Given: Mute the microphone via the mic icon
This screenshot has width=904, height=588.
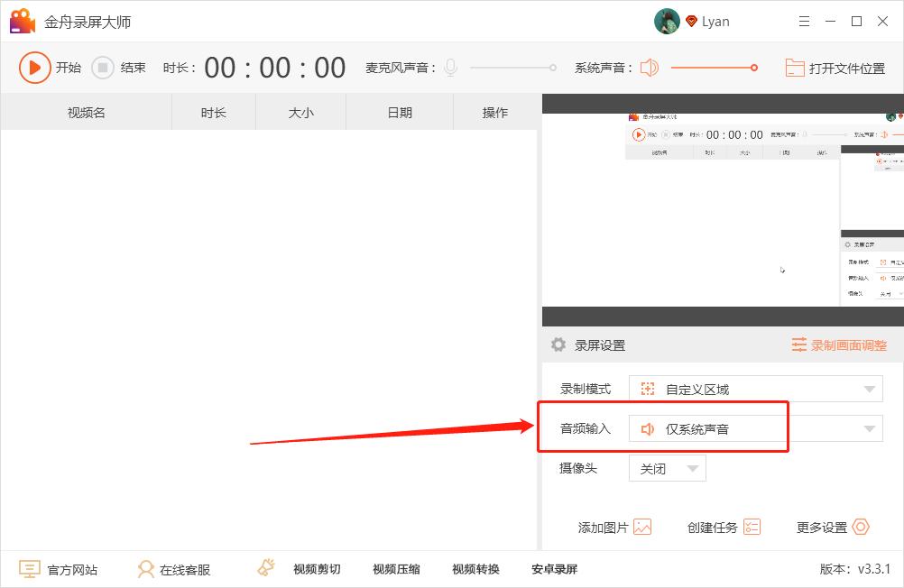Looking at the screenshot, I should 450,67.
